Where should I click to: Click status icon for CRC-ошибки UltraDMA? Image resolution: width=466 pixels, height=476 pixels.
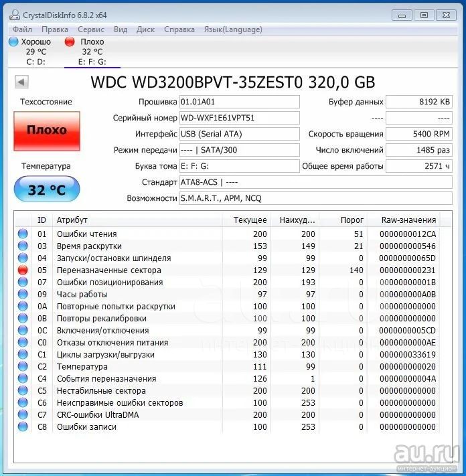pos(23,414)
